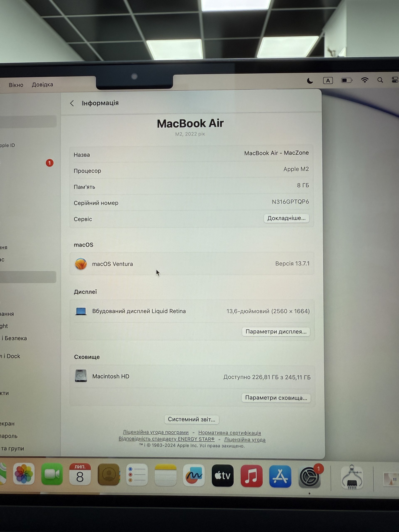Open Ліцензійна угода програми link
The height and width of the screenshot is (532, 399).
pyautogui.click(x=156, y=432)
